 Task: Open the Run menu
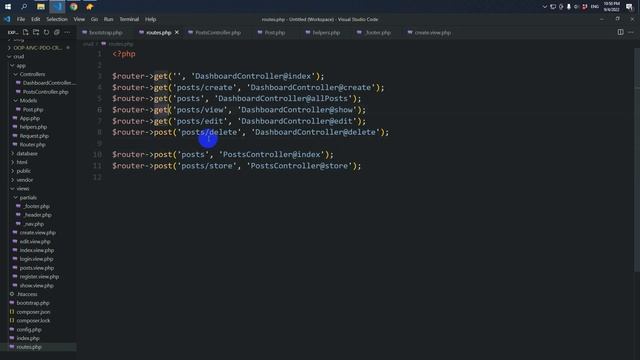pos(108,19)
